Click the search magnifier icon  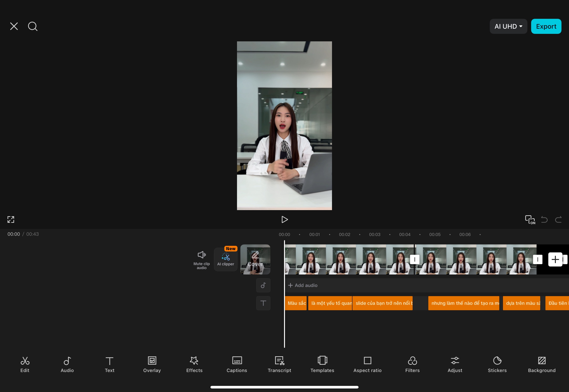(x=33, y=26)
